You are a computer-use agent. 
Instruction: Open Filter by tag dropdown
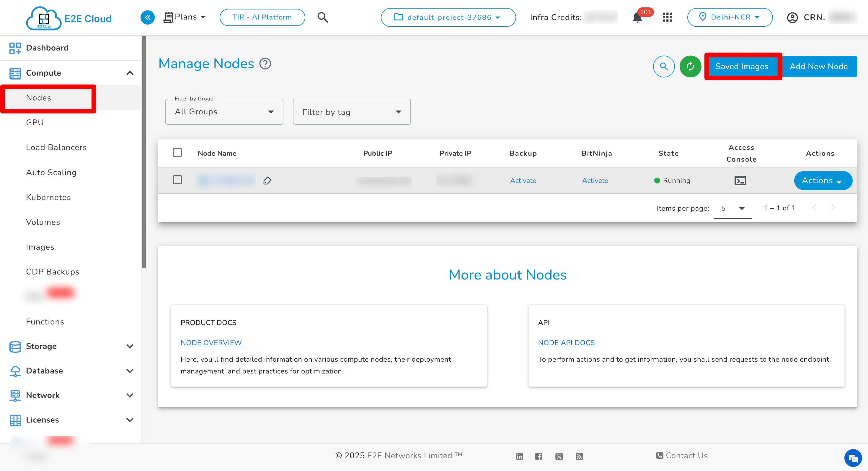351,112
